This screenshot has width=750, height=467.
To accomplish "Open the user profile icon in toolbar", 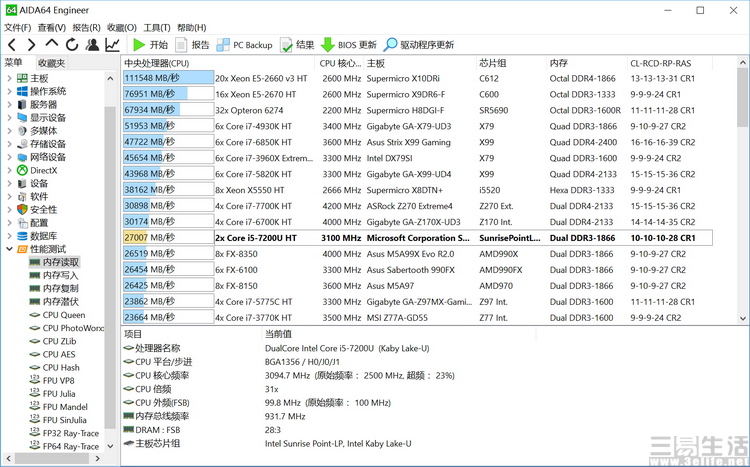I will (x=92, y=45).
